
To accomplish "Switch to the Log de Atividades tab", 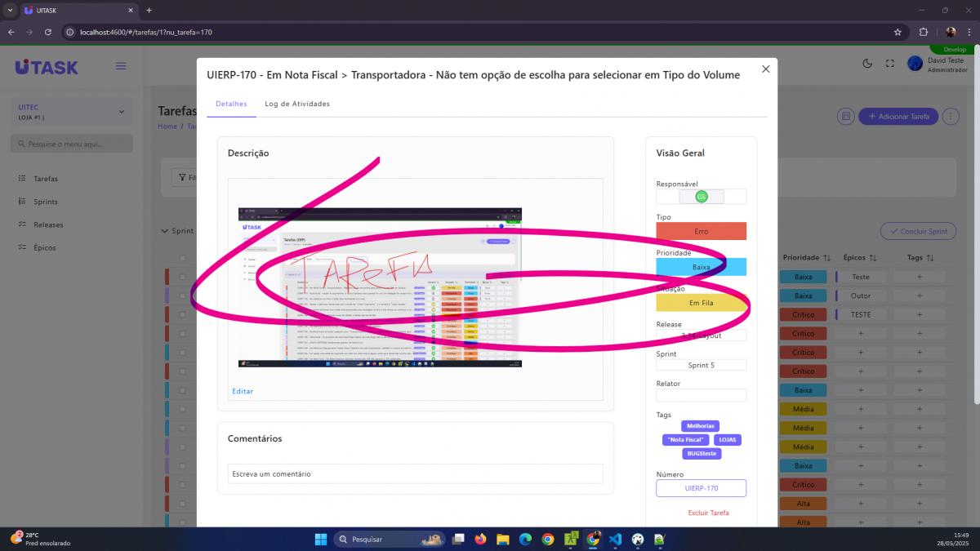I will click(297, 104).
